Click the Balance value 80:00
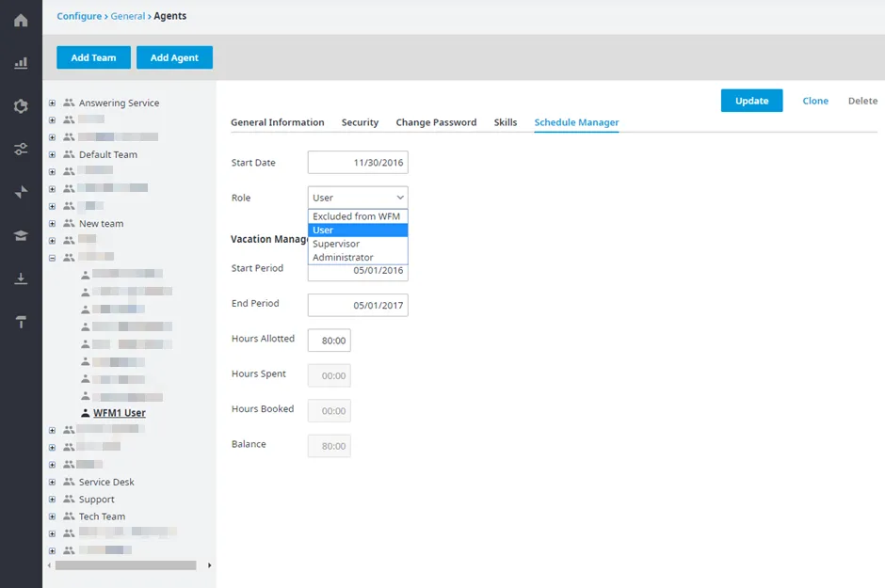 point(330,446)
